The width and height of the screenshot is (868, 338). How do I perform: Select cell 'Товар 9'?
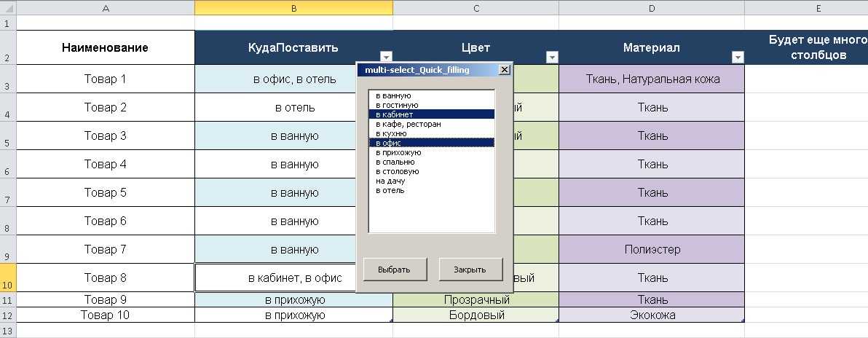pyautogui.click(x=105, y=300)
